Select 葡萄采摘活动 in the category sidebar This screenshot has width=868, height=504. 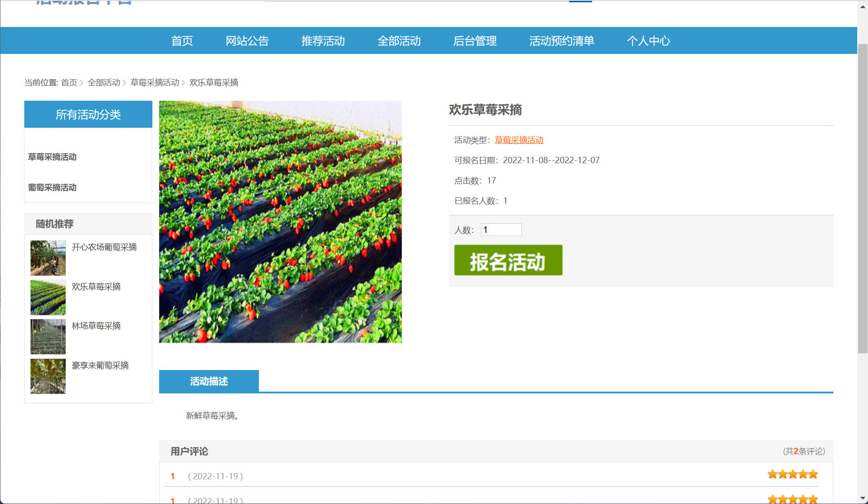52,187
